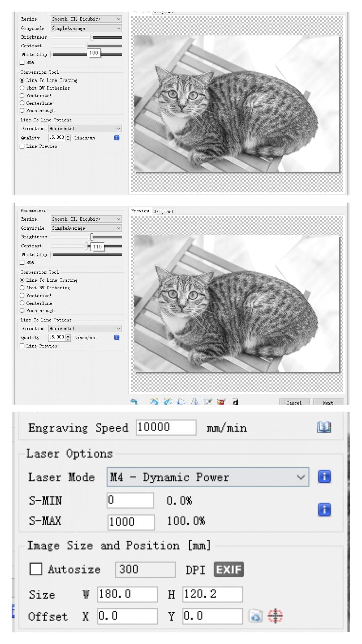Select the crop tool icon
Viewport: 362px width, 644px height.
(208, 401)
